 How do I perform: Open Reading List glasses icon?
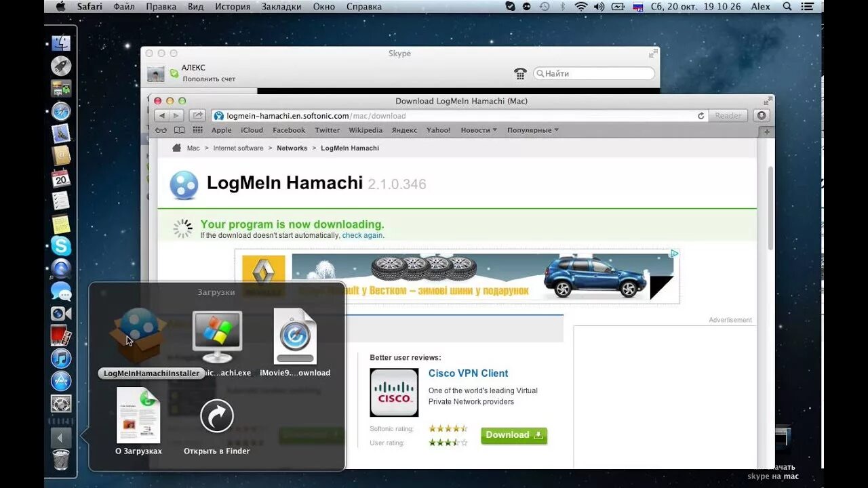(x=161, y=130)
